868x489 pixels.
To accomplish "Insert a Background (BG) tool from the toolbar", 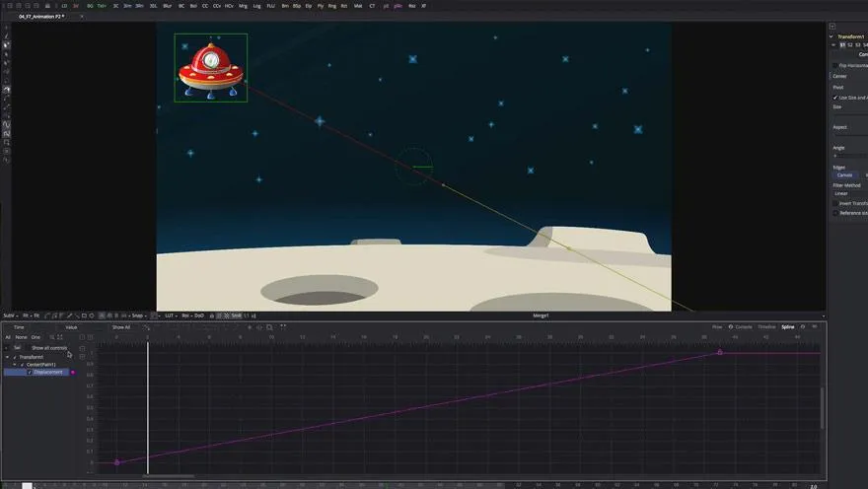I will coord(90,6).
